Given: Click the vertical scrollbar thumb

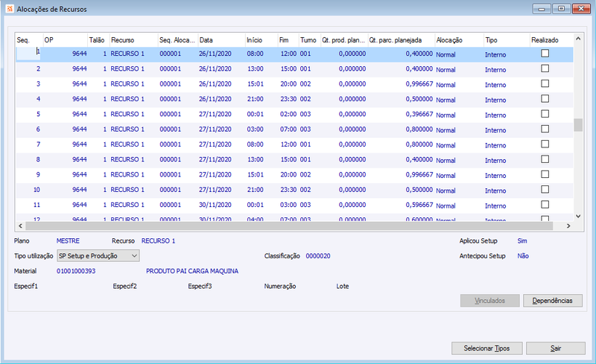Looking at the screenshot, I should coord(578,124).
